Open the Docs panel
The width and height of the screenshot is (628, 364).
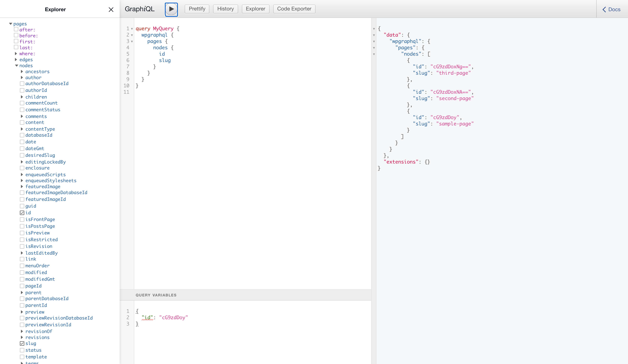coord(611,10)
